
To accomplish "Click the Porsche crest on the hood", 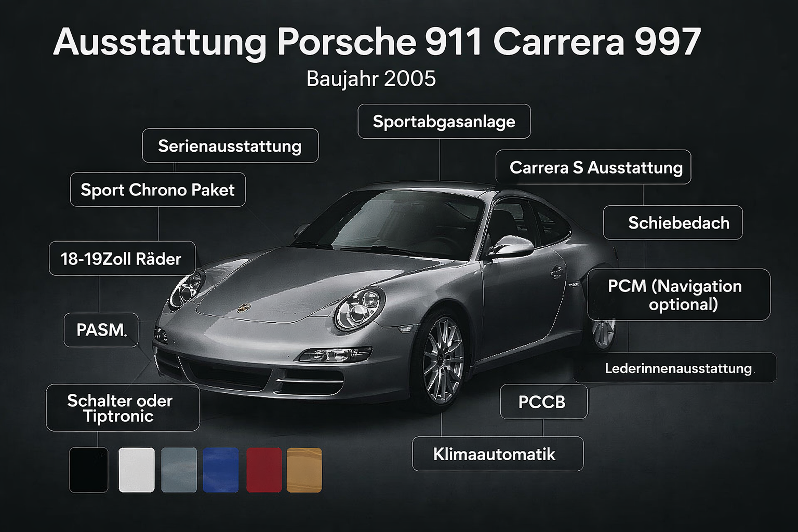I will click(x=243, y=308).
